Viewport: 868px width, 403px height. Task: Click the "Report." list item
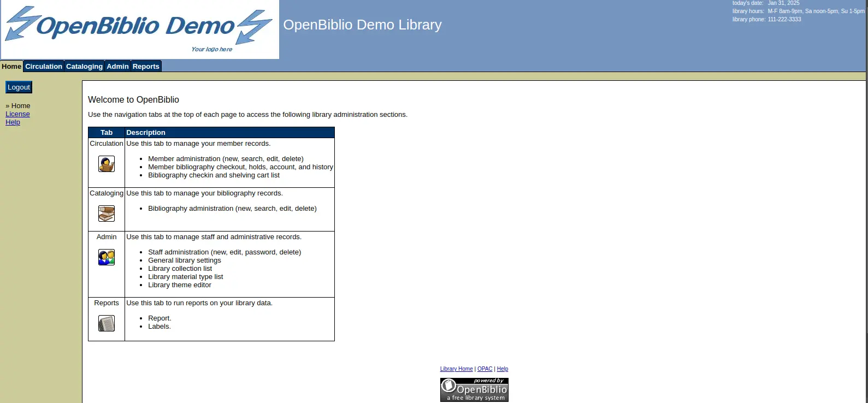(160, 318)
